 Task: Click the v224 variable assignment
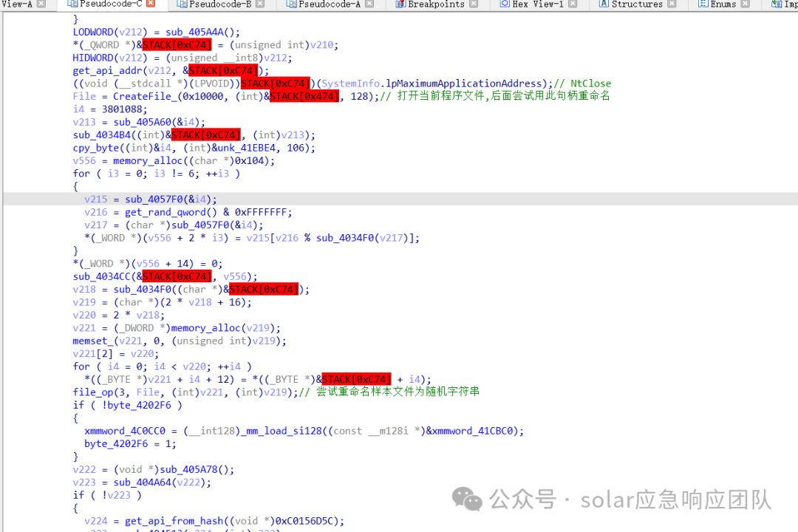pos(95,522)
